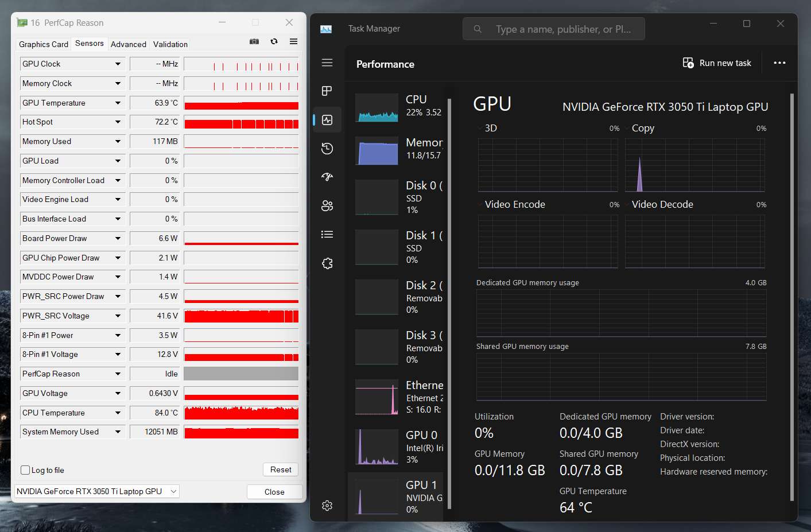Image resolution: width=811 pixels, height=532 pixels.
Task: Open Startup apps icon in Task Manager sidebar
Action: [327, 177]
